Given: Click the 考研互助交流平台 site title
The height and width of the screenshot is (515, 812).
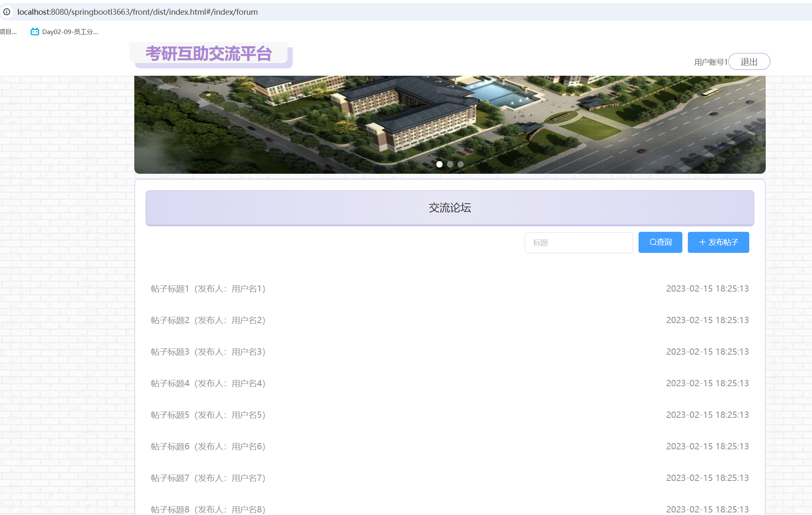Looking at the screenshot, I should point(209,54).
